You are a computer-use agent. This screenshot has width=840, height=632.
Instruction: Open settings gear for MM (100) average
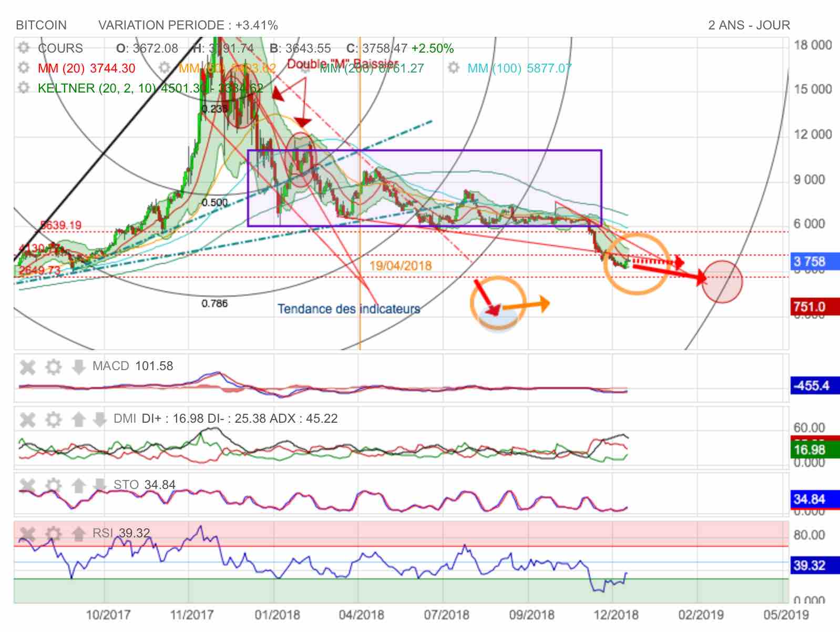click(x=454, y=68)
